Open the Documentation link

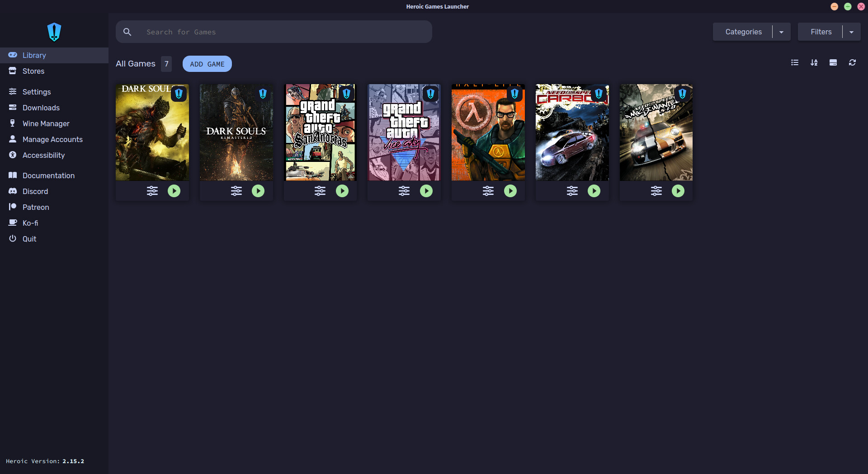click(x=54, y=175)
